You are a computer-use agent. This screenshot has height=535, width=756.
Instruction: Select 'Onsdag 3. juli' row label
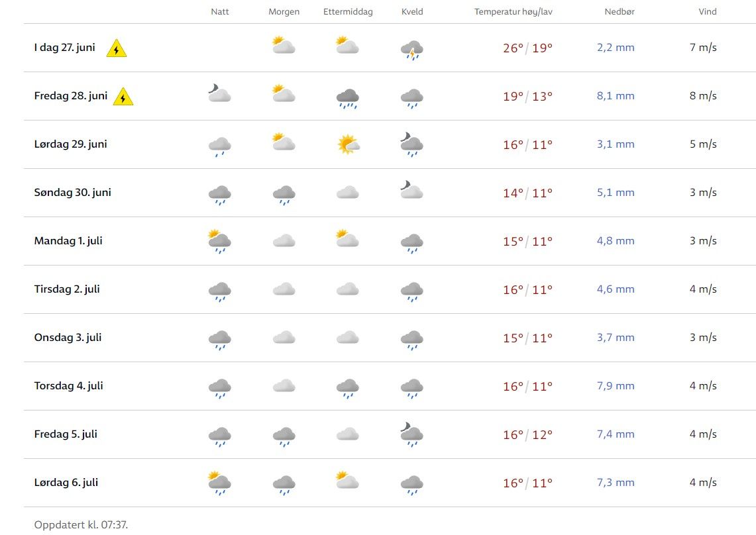click(68, 338)
